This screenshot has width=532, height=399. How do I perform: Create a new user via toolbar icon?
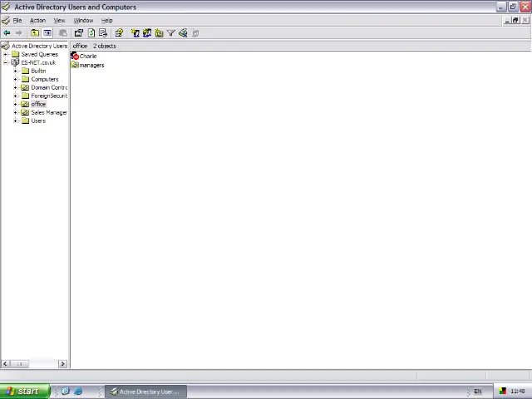coord(135,33)
